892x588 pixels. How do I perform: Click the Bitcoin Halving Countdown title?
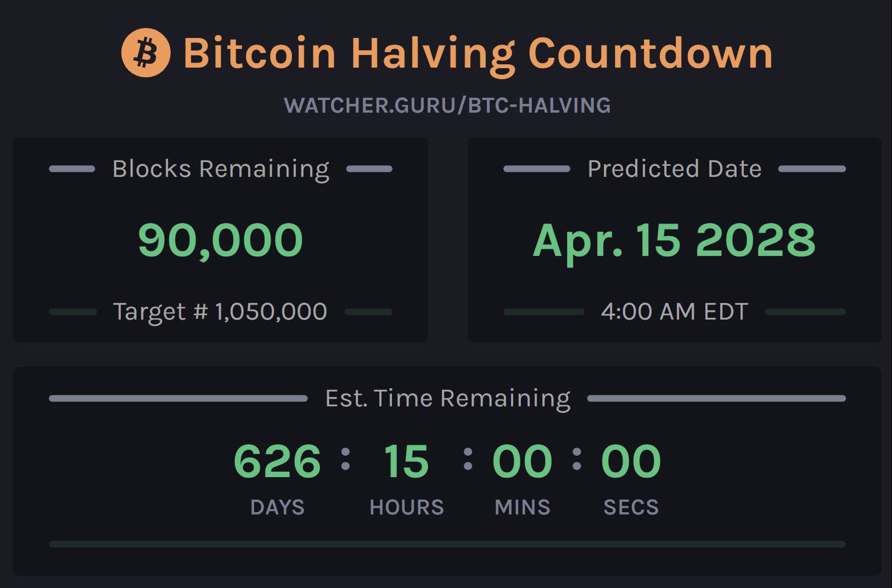coord(478,54)
